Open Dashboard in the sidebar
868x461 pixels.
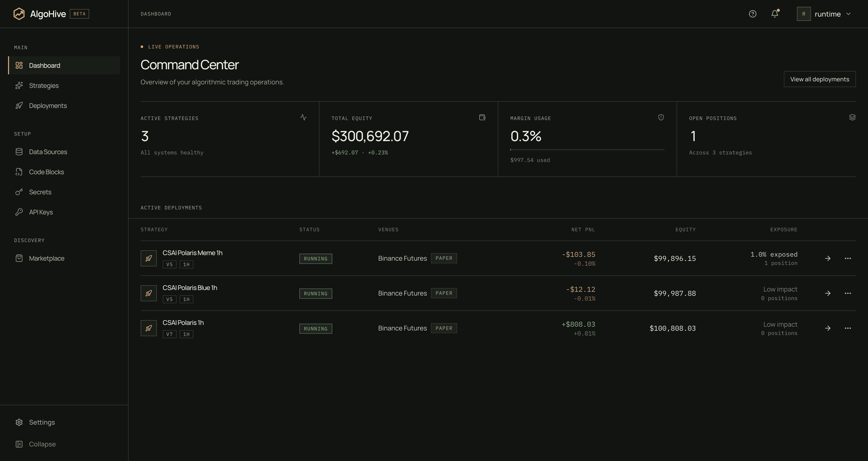(64, 65)
